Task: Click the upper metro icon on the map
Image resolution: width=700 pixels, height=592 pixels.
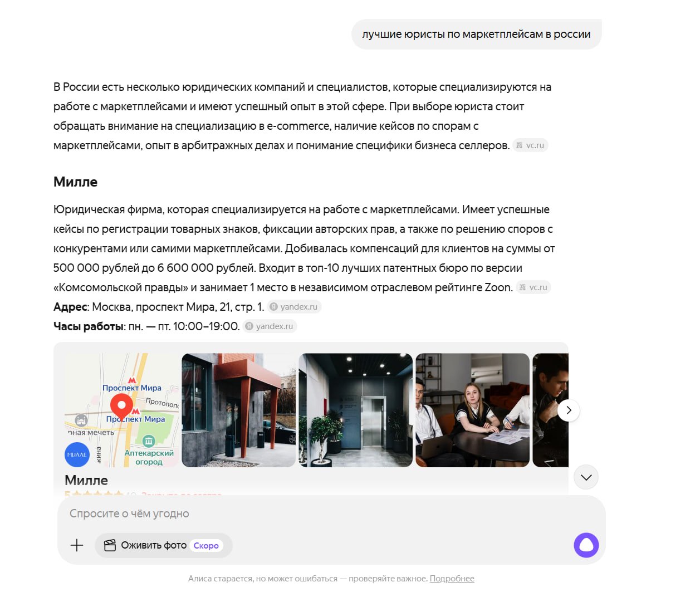Action: click(132, 380)
